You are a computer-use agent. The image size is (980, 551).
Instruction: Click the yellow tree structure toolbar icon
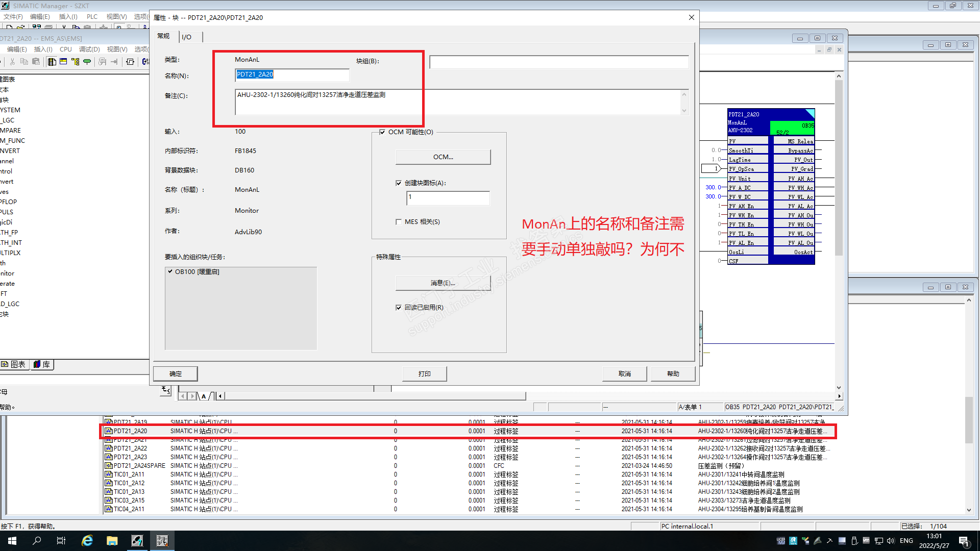point(76,62)
